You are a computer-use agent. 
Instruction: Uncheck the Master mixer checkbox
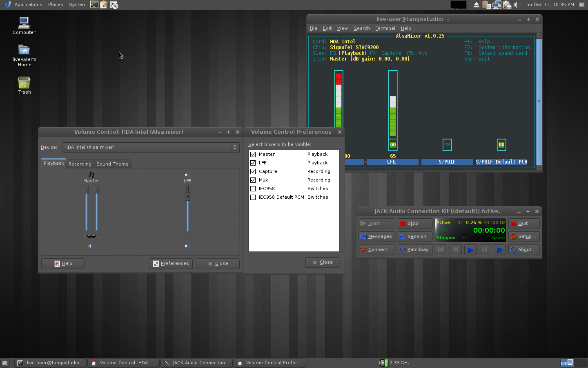click(x=253, y=154)
